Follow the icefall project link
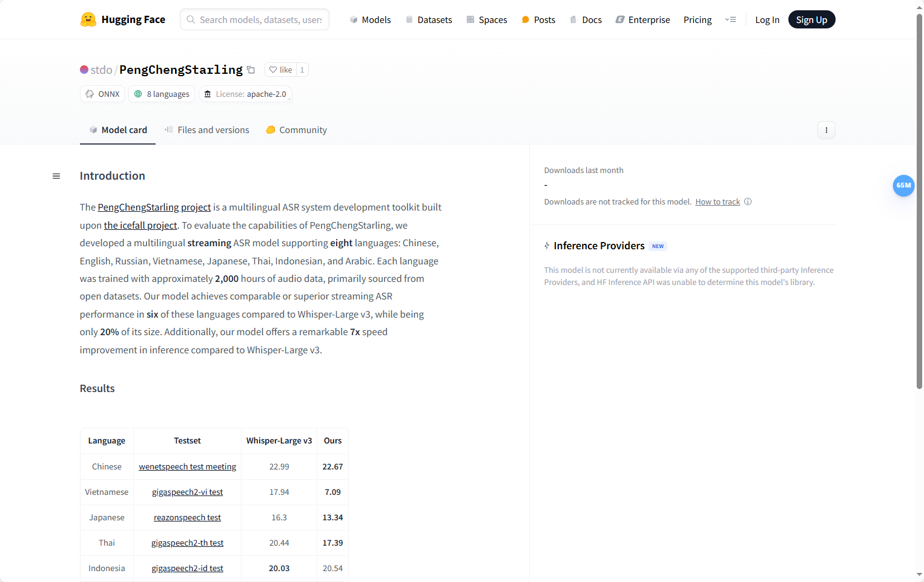Viewport: 924px width, 582px height. coord(140,225)
